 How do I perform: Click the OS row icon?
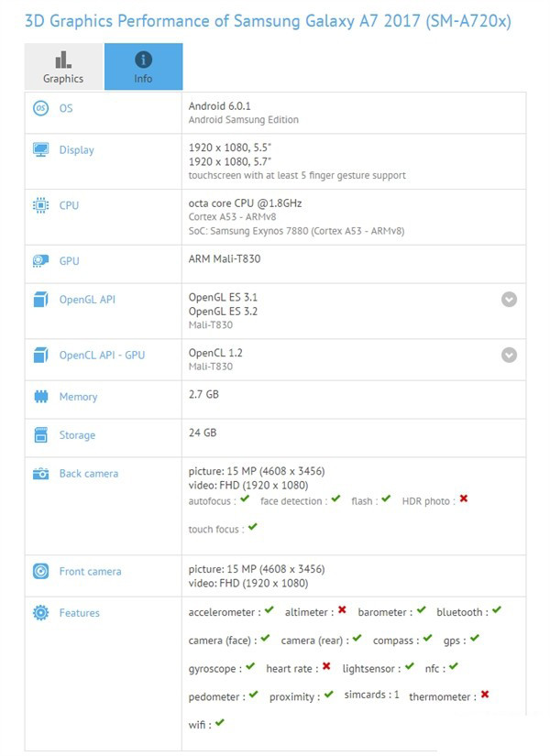tap(40, 108)
